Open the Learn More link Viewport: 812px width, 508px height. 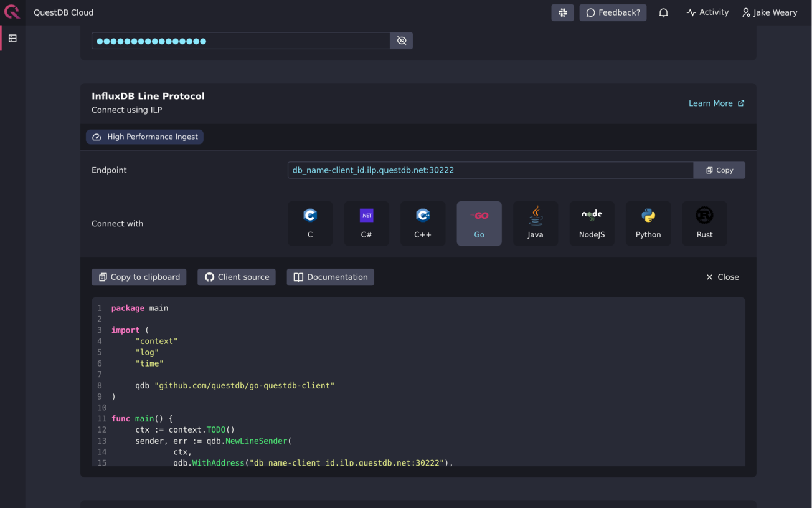point(716,103)
